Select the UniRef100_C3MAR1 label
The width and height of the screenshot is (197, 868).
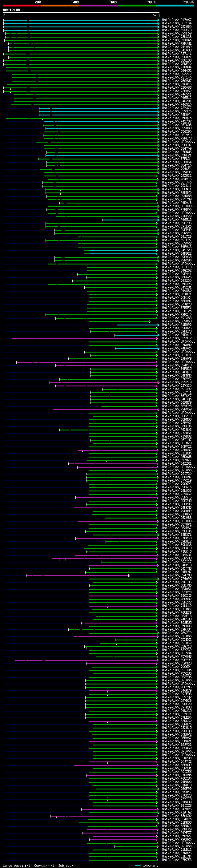[177, 741]
